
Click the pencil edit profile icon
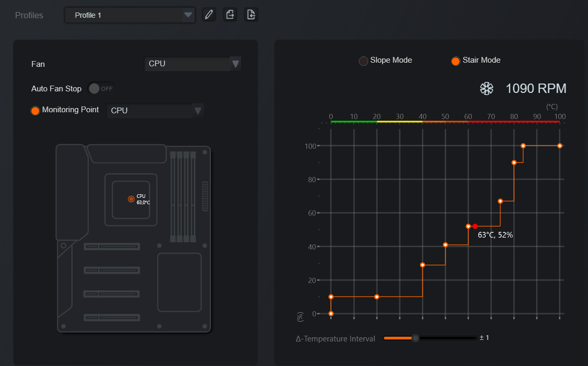pos(209,15)
